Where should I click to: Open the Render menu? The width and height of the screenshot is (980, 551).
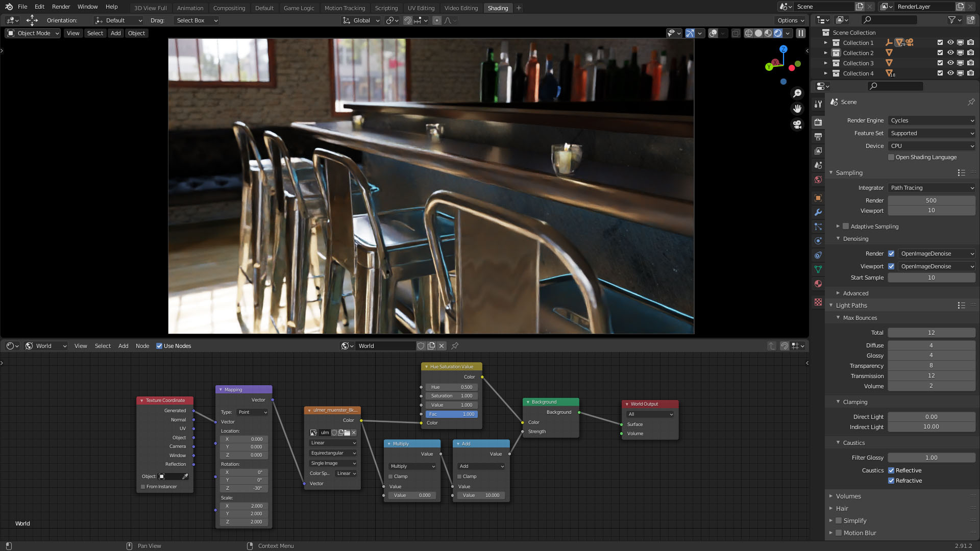(x=61, y=7)
